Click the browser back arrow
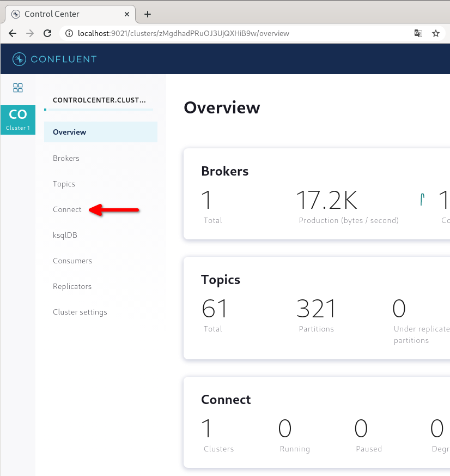450x476 pixels. [13, 33]
